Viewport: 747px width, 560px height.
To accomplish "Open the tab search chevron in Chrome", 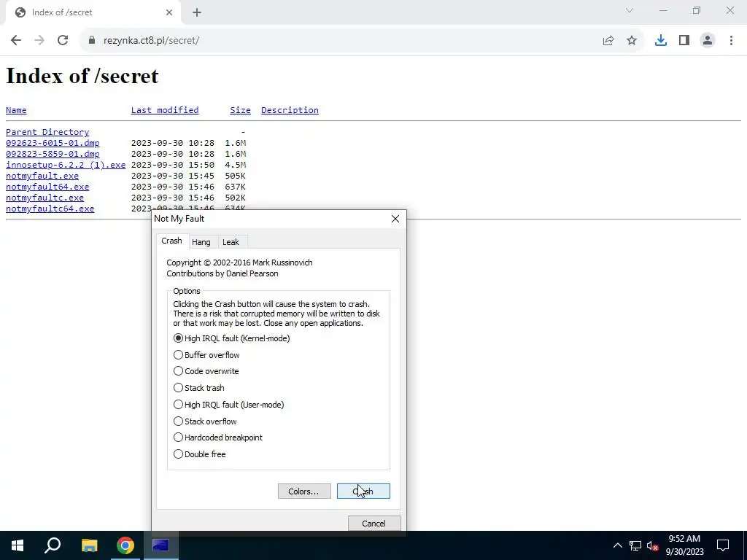I will 630,10.
